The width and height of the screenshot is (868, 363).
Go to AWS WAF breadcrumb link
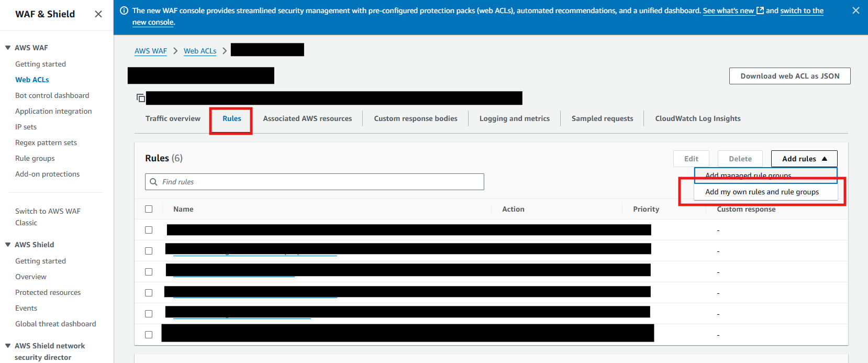[x=151, y=51]
